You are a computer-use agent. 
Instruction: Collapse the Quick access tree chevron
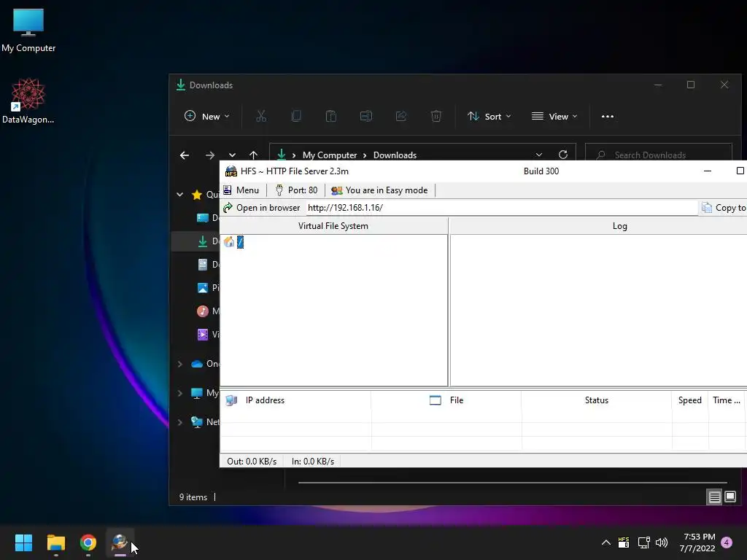click(x=180, y=194)
